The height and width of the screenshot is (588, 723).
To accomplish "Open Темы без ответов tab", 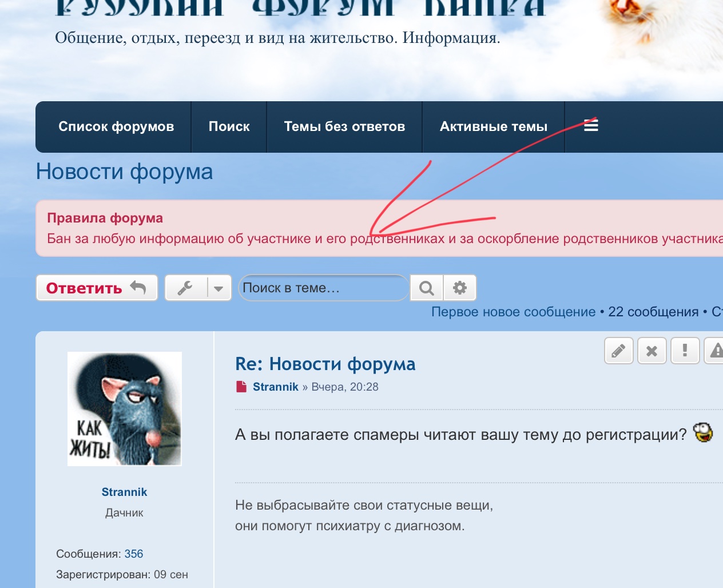I will click(x=344, y=126).
